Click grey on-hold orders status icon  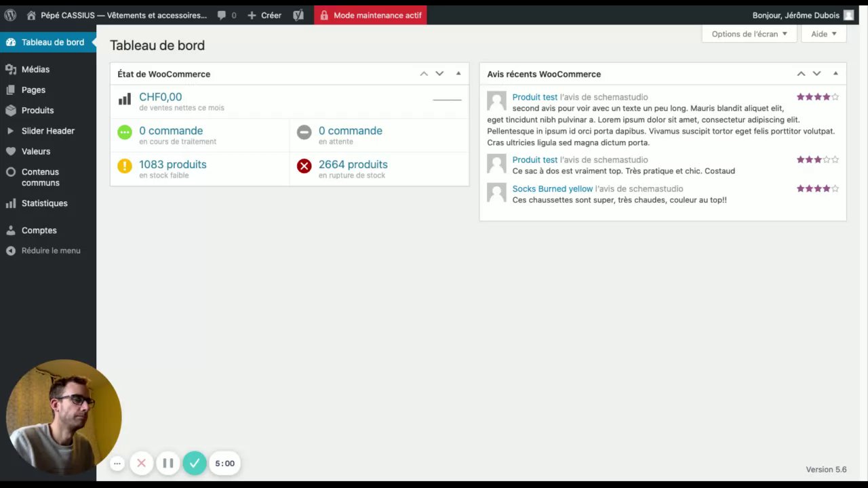(304, 132)
